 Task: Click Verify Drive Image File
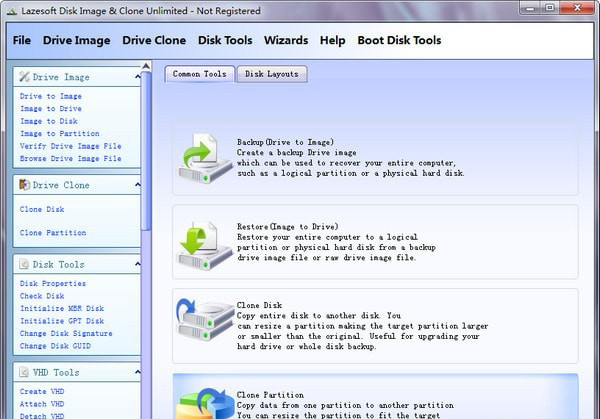pos(71,146)
